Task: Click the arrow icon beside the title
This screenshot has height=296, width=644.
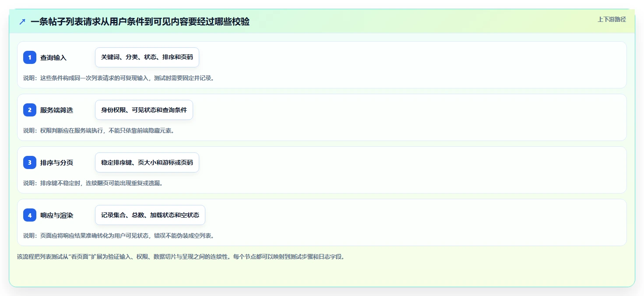Action: [x=22, y=22]
